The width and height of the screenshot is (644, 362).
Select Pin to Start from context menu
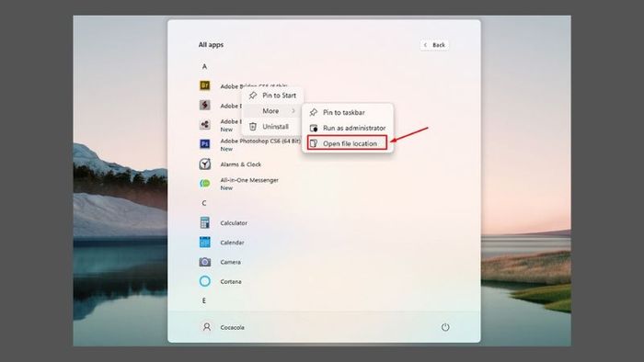pyautogui.click(x=272, y=96)
